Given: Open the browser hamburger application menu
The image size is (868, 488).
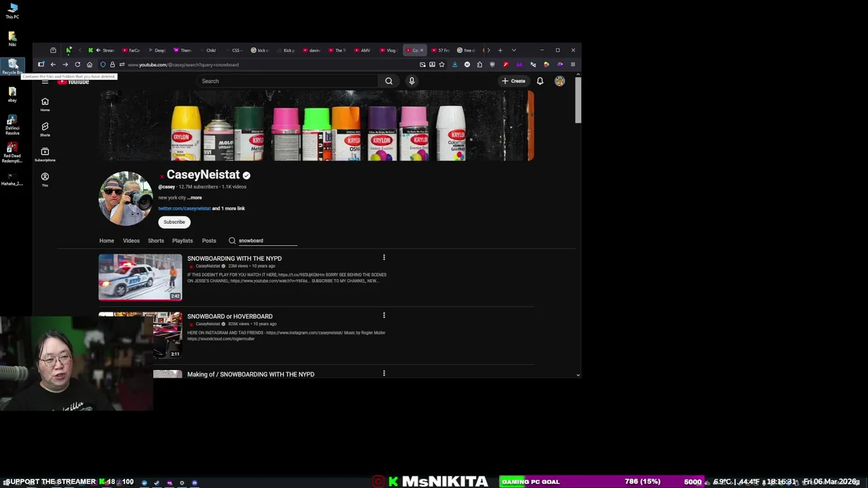Looking at the screenshot, I should (x=572, y=64).
